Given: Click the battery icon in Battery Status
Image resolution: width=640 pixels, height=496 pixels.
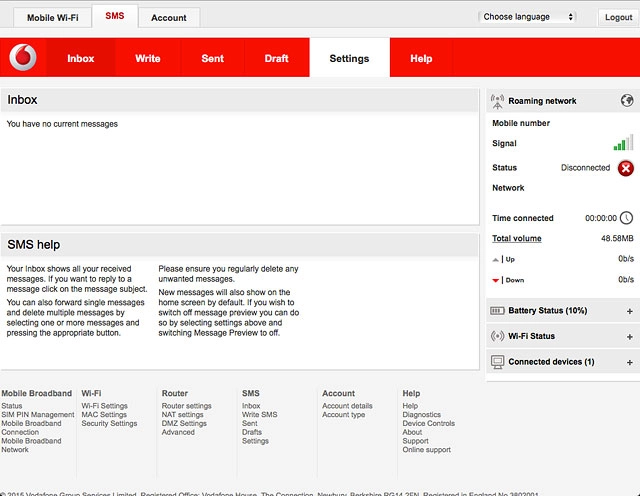Looking at the screenshot, I should (498, 311).
